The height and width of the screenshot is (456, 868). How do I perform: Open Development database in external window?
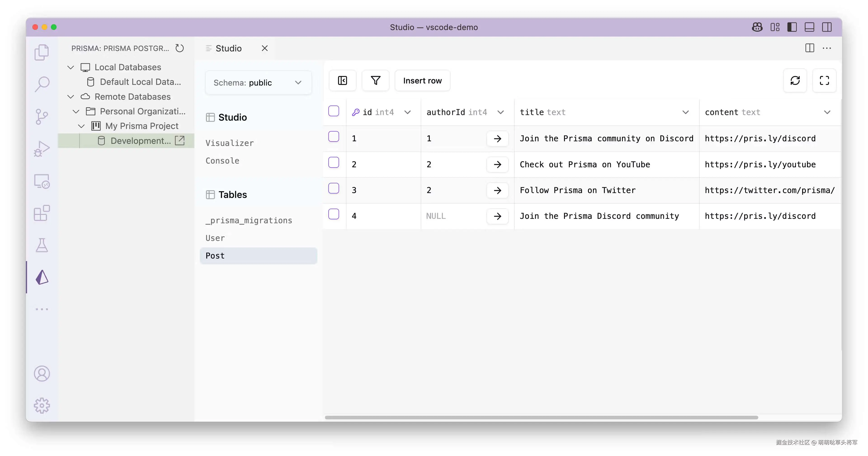tap(180, 141)
